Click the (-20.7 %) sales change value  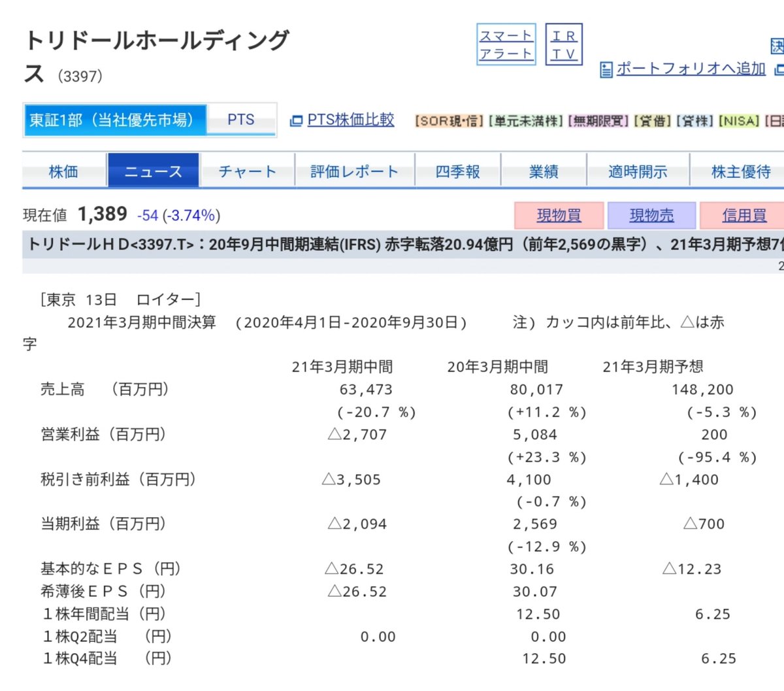point(376,413)
